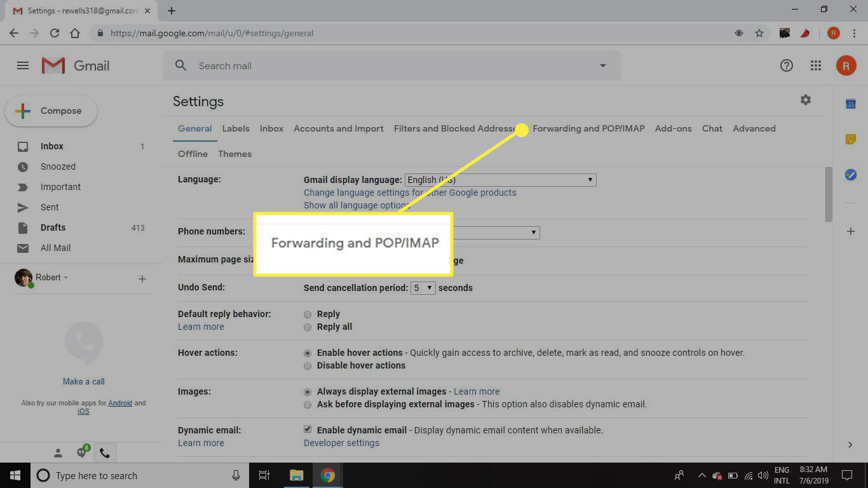Open the Support question mark icon

(x=787, y=65)
